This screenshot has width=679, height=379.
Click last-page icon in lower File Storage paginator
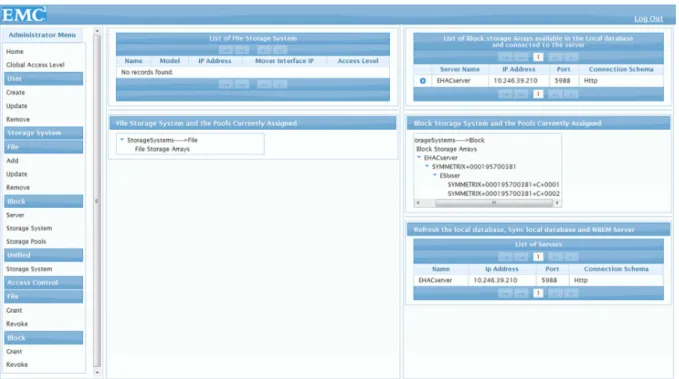tap(280, 84)
